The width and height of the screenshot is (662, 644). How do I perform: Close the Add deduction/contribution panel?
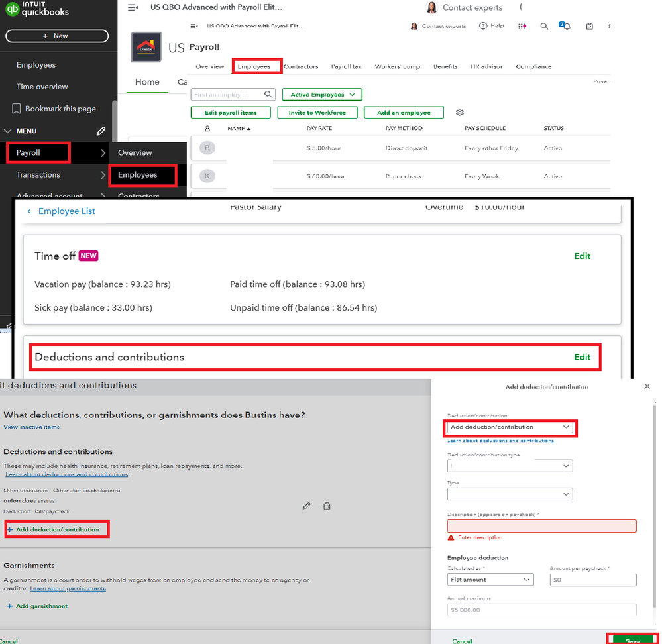647,386
